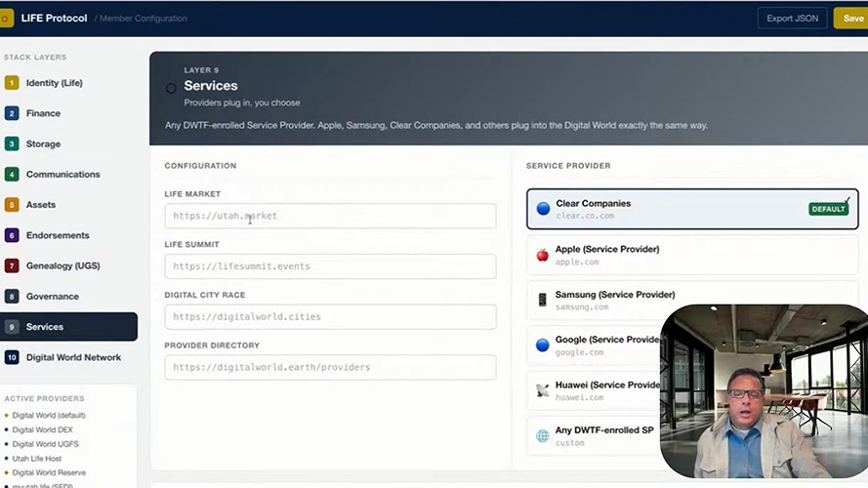The height and width of the screenshot is (488, 868).
Task: Click the number 6 Endorsements badge
Action: coord(12,235)
